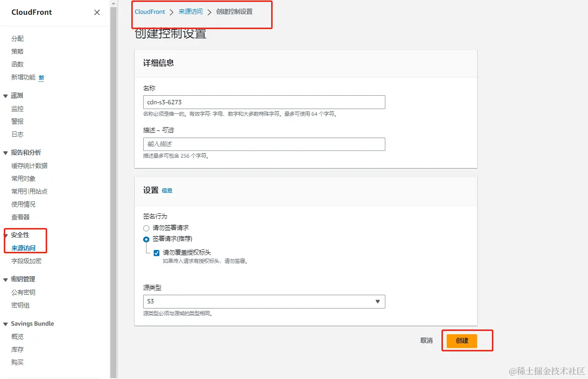Screen dimensions: 588x379
Task: Open 日志 under 遥测
Action: [x=18, y=134]
